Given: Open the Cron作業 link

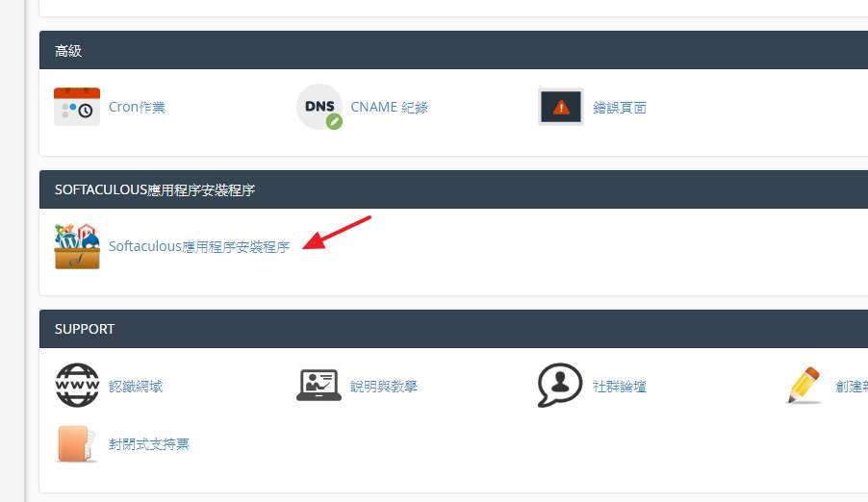Looking at the screenshot, I should click(137, 107).
